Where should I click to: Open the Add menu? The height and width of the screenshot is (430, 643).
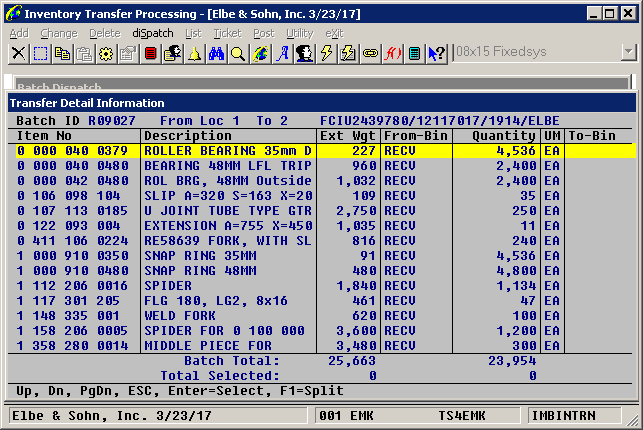[x=19, y=33]
